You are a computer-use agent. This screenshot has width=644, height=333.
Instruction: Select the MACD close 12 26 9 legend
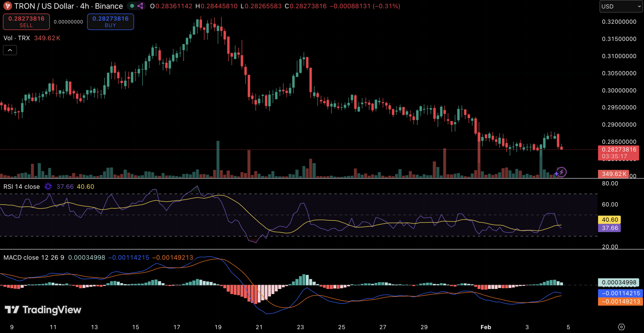pyautogui.click(x=34, y=257)
